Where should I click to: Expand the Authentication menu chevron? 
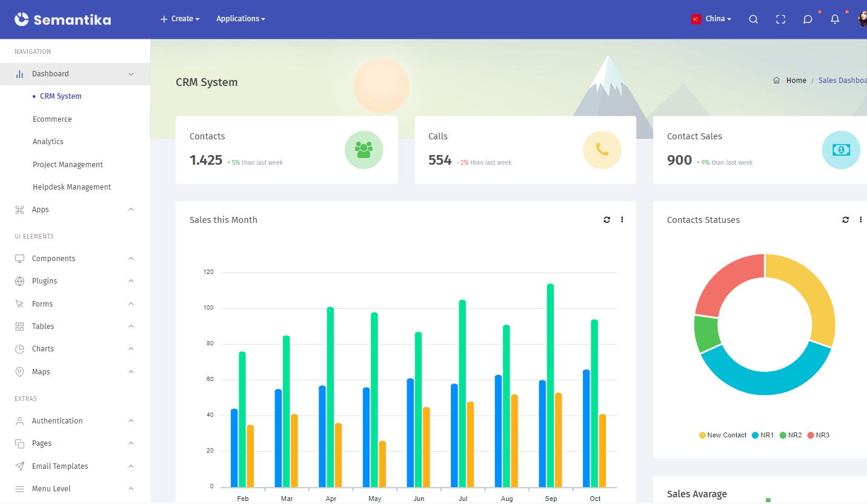(x=131, y=421)
